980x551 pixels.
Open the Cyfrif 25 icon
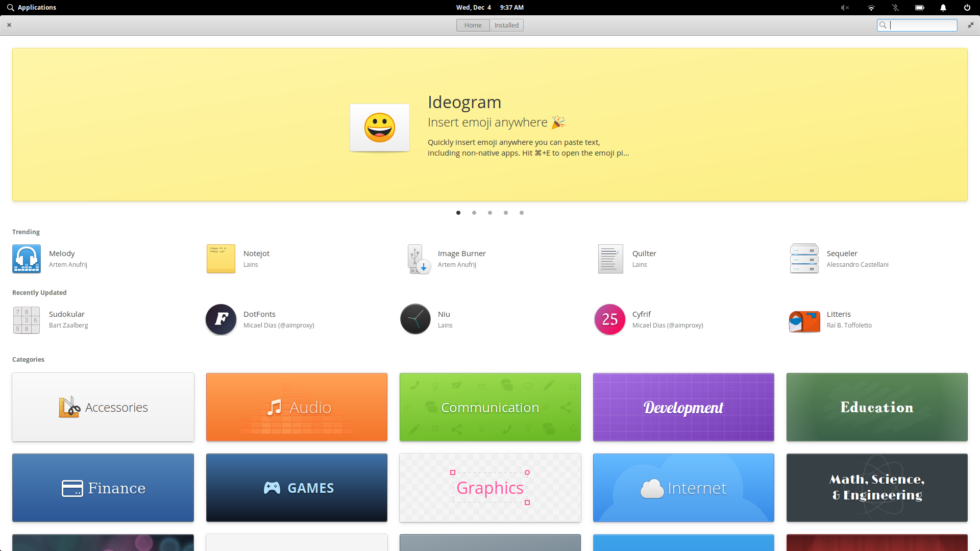610,319
